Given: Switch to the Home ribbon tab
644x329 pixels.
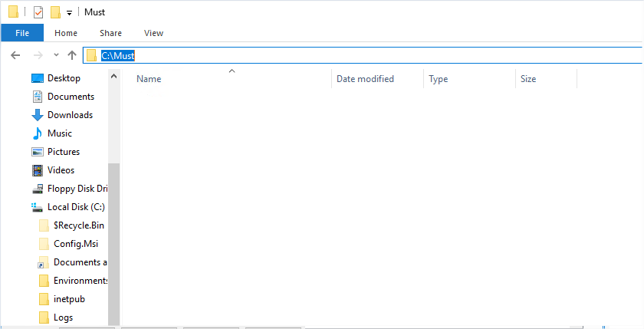Looking at the screenshot, I should (66, 33).
